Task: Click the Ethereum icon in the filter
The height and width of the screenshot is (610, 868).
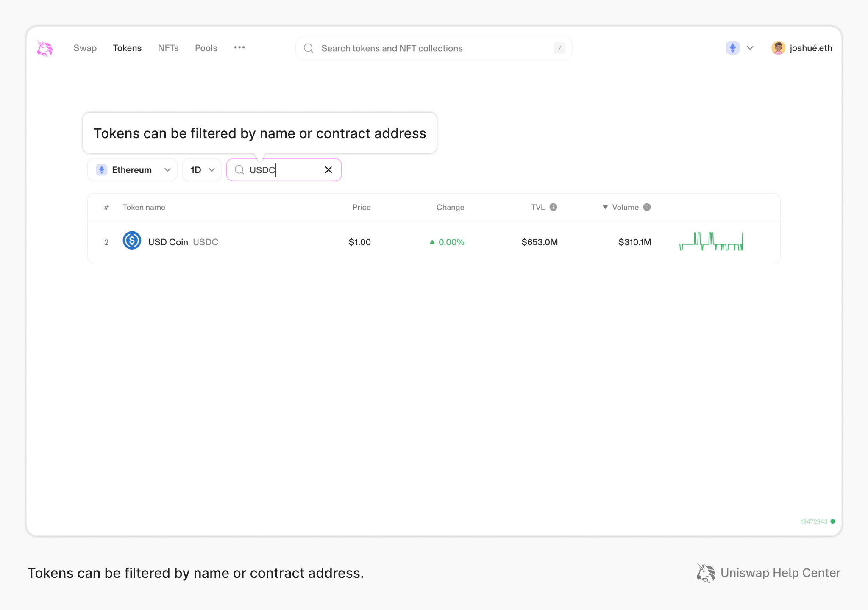Action: [x=101, y=170]
